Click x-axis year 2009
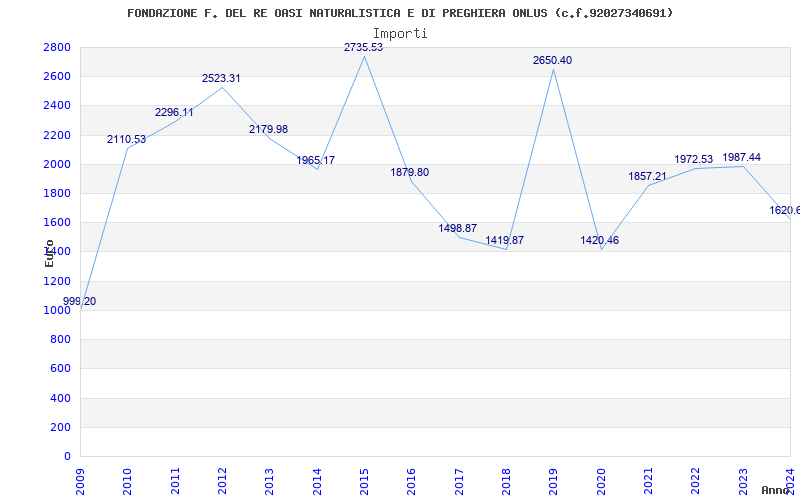 point(80,481)
